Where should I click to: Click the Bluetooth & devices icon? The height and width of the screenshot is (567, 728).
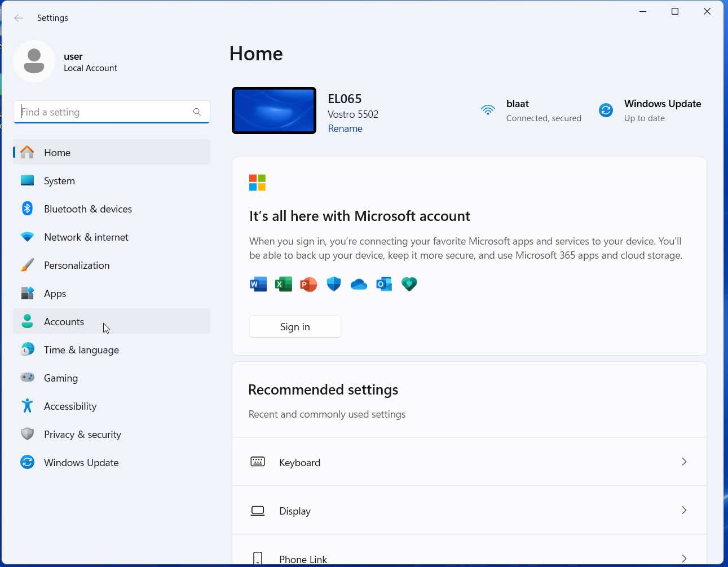[27, 209]
